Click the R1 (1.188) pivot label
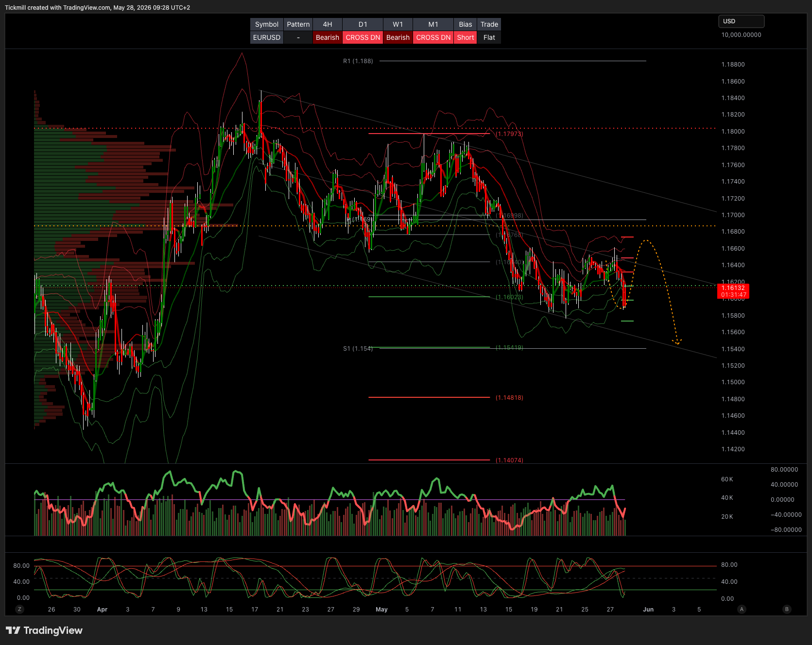Screen dimensions: 812x645 pos(358,61)
